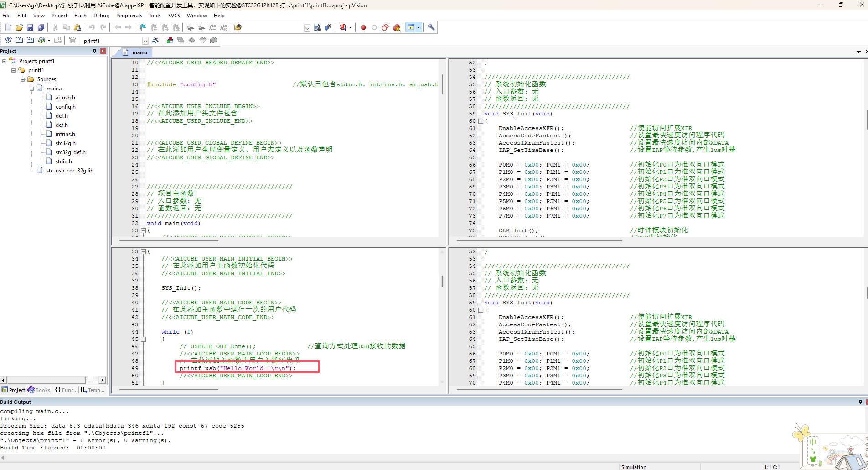
Task: Toggle auto-hide pin on the Build Output pane
Action: coord(860,402)
